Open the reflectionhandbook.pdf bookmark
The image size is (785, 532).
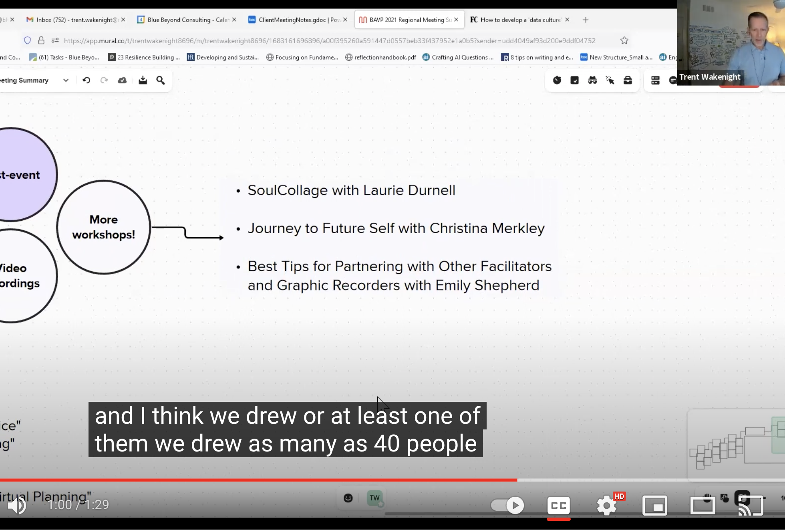(380, 57)
